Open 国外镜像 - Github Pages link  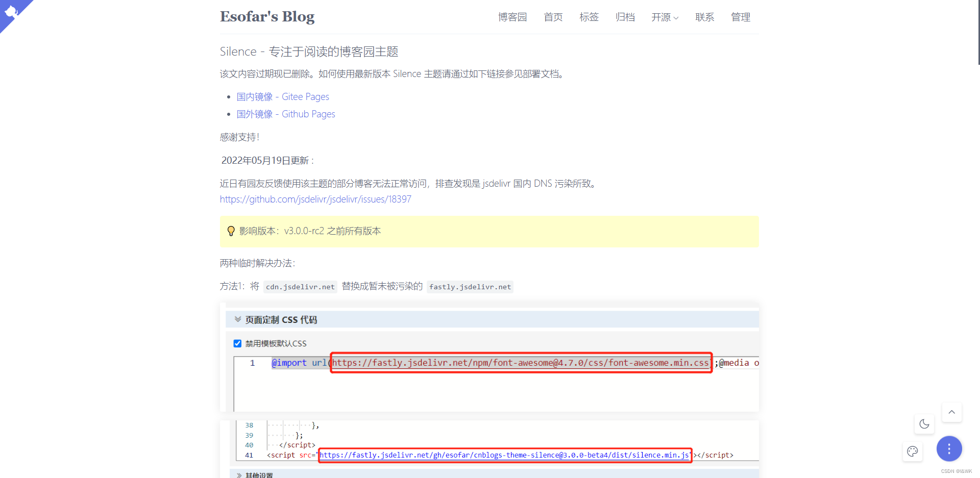tap(286, 114)
